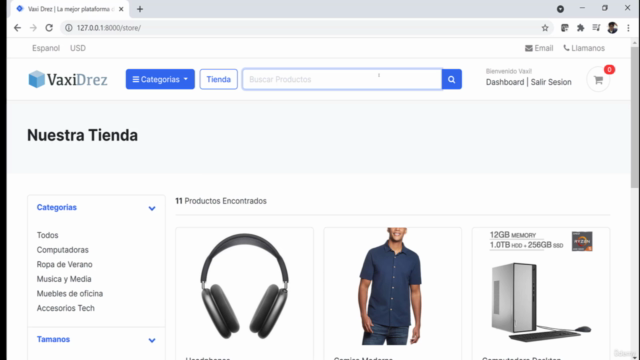Viewport: 640px width, 360px height.
Task: Reload the page with the refresh icon
Action: [x=49, y=28]
